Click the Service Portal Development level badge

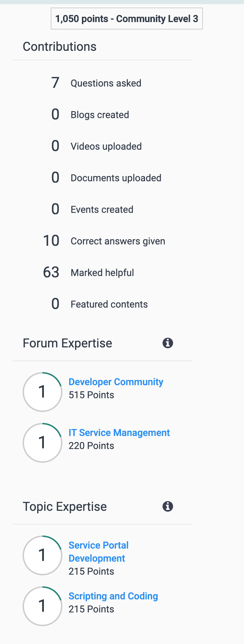42,555
